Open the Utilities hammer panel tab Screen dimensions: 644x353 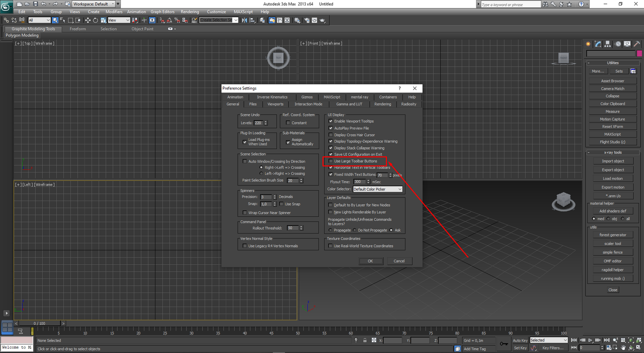(636, 44)
